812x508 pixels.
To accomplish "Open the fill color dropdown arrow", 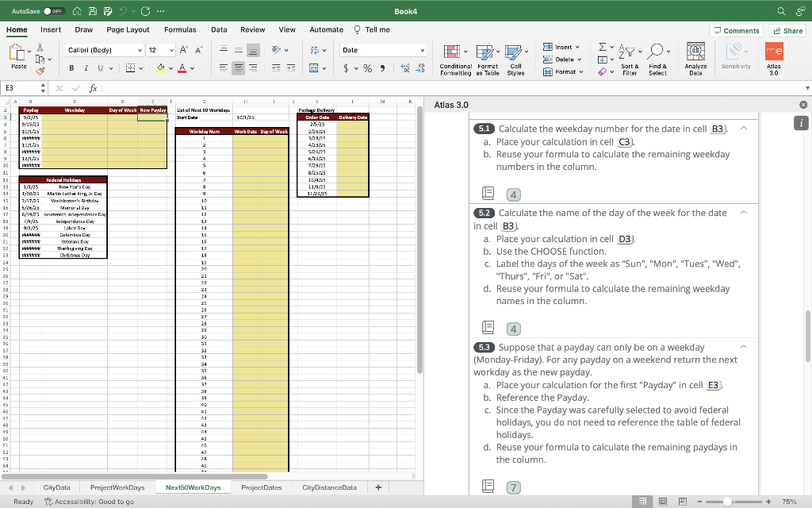I will pos(170,68).
